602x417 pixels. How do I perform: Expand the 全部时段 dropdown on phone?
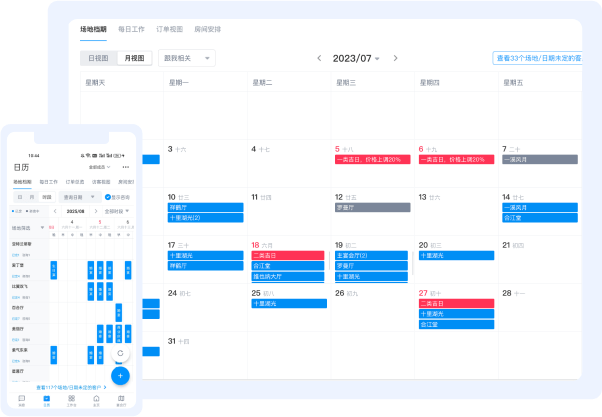pyautogui.click(x=117, y=212)
